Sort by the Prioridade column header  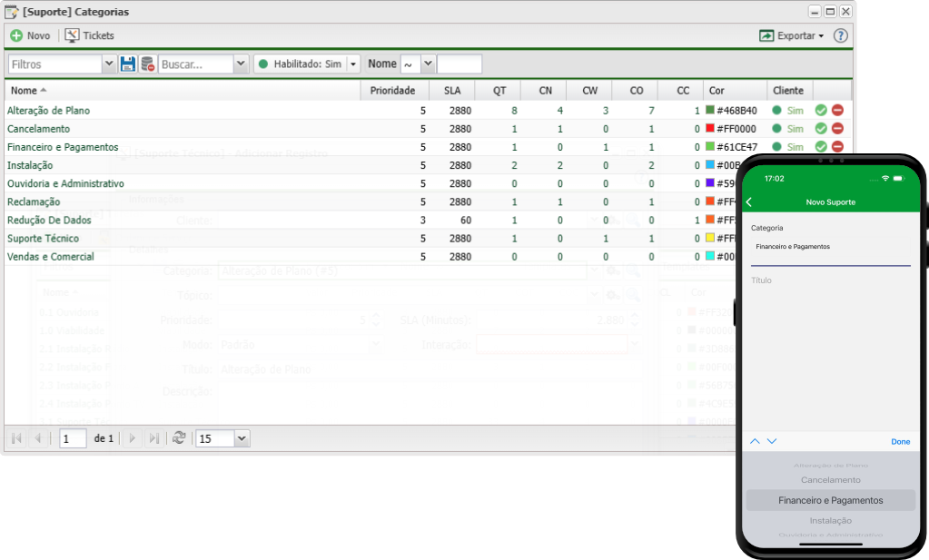coord(392,91)
